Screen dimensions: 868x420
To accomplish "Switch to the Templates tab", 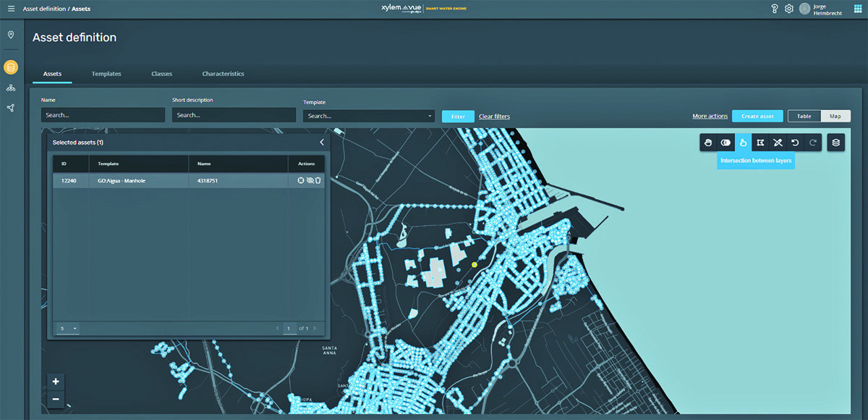I will click(x=106, y=74).
